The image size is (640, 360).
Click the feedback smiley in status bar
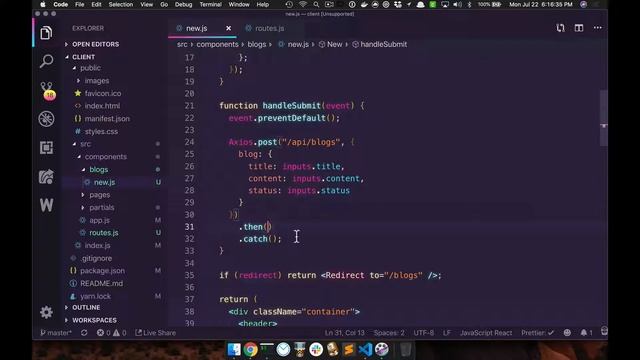pos(567,333)
